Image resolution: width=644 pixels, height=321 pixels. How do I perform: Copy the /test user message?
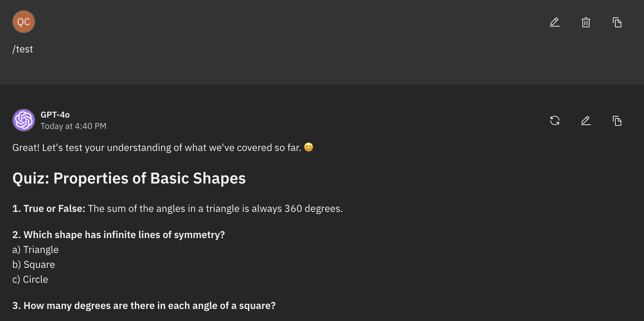(x=617, y=22)
